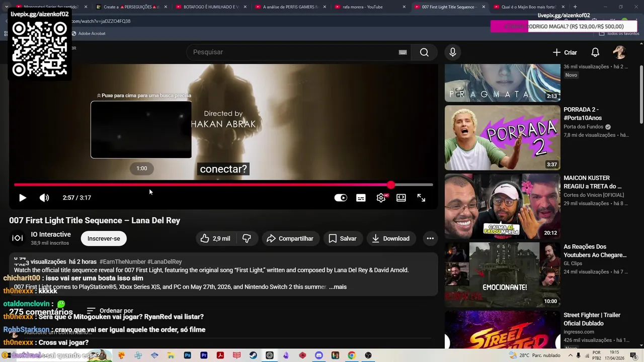The width and height of the screenshot is (644, 362).
Task: Open the IO Interactive channel name link
Action: point(51,234)
